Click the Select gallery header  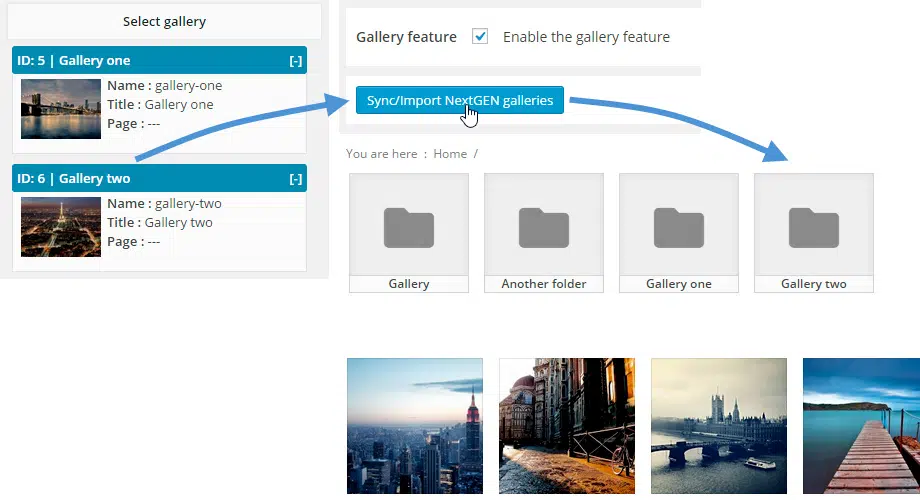pyautogui.click(x=164, y=21)
